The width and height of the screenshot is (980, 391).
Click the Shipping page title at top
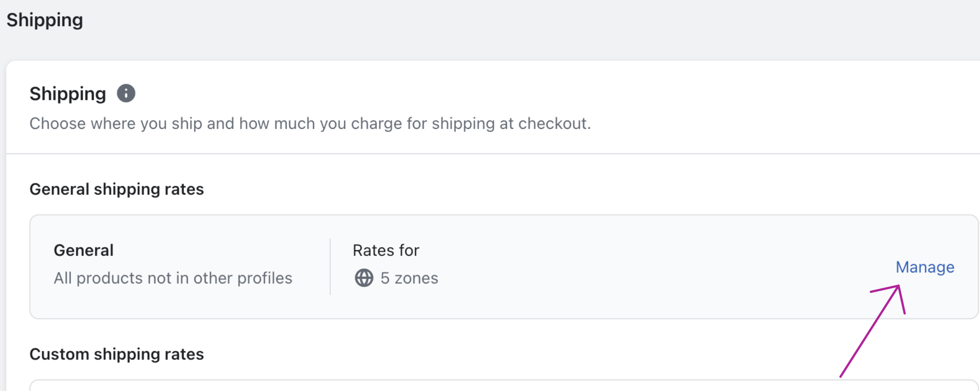[x=45, y=20]
